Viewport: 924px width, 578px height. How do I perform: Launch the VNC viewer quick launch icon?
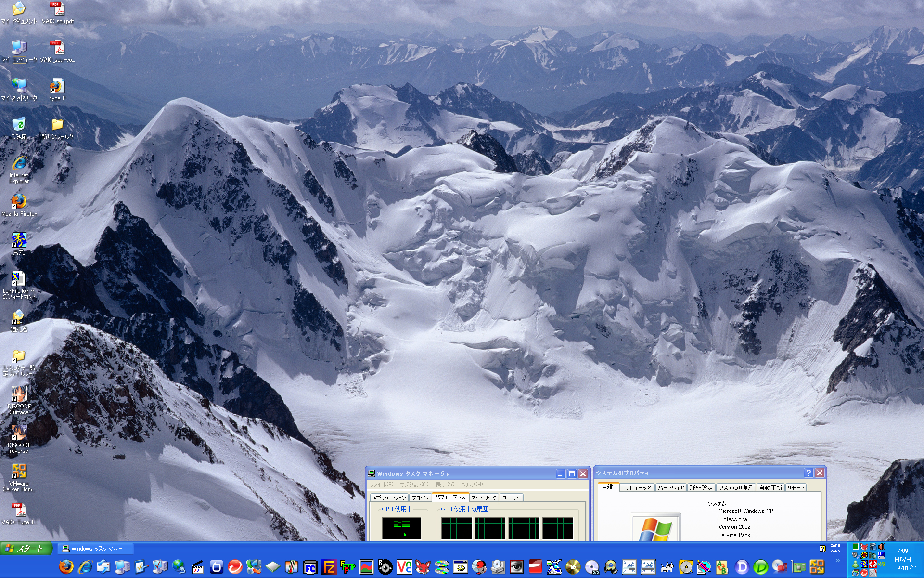pos(404,567)
